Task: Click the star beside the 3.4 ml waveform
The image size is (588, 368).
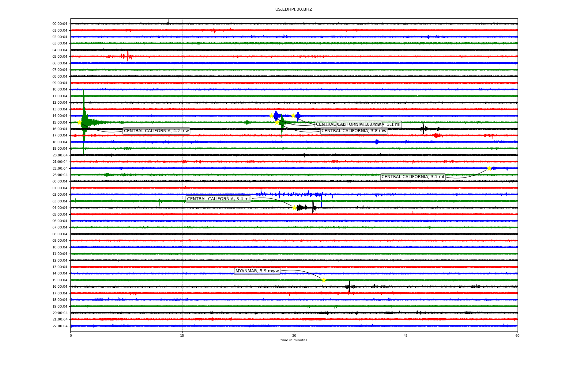Action: click(294, 208)
